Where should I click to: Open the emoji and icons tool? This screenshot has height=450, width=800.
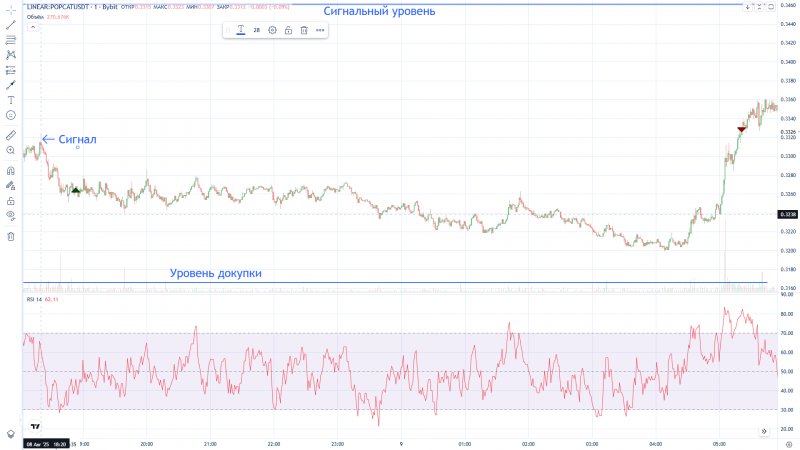(11, 115)
